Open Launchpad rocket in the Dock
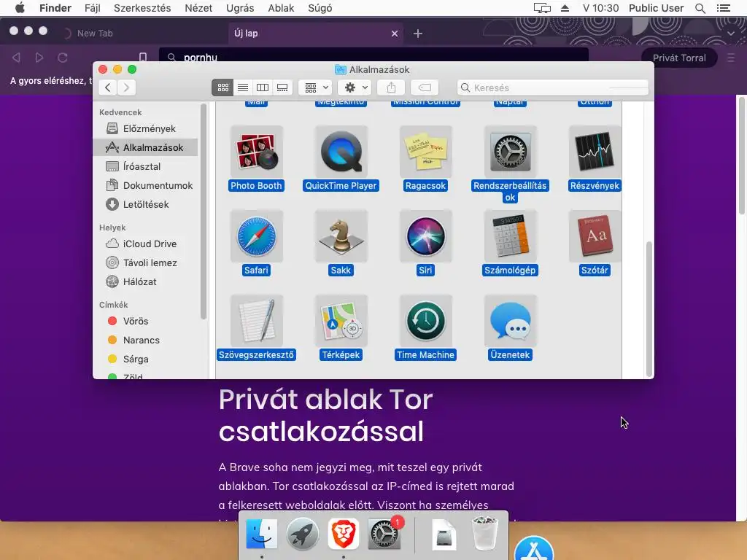This screenshot has height=560, width=747. point(303,534)
